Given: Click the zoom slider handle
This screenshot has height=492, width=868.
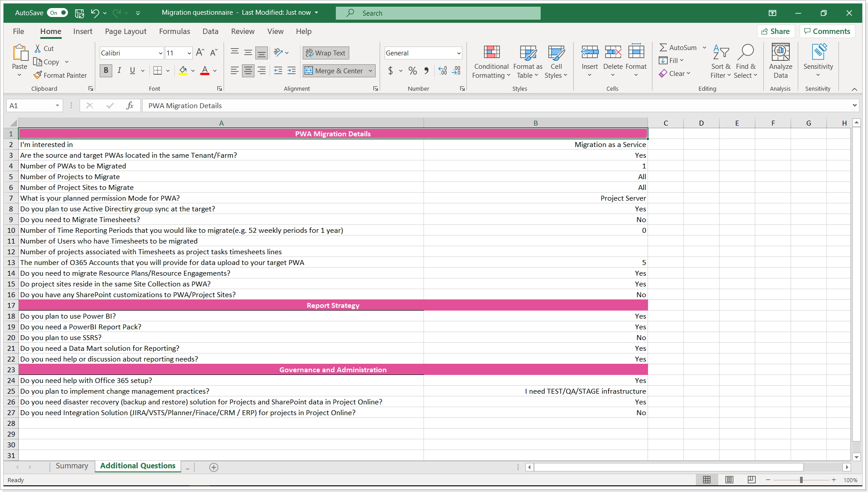Looking at the screenshot, I should [x=801, y=480].
